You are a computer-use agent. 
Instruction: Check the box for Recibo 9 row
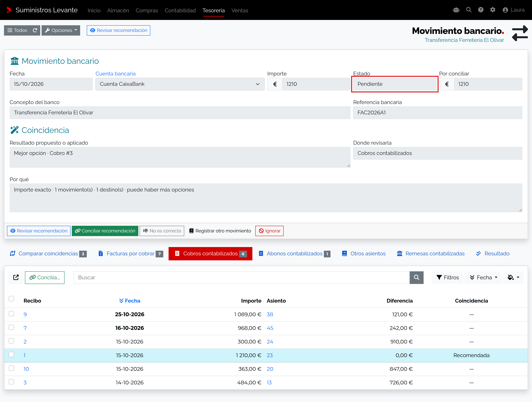(x=11, y=314)
